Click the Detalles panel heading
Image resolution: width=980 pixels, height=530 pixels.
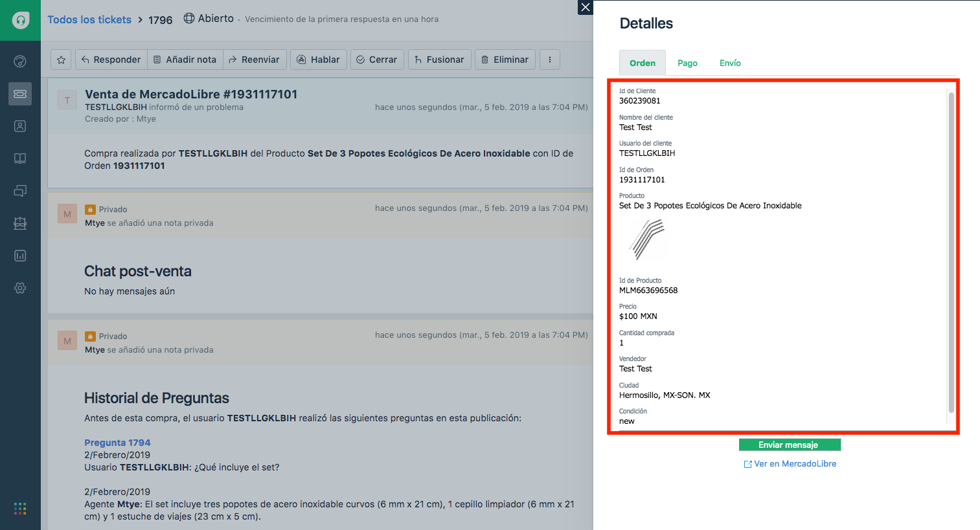646,23
